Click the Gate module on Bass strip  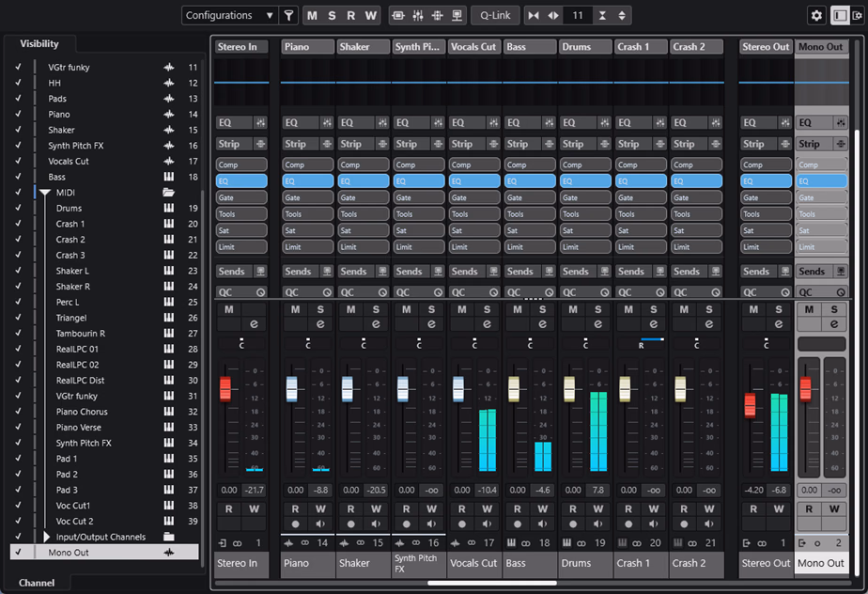[x=530, y=197]
